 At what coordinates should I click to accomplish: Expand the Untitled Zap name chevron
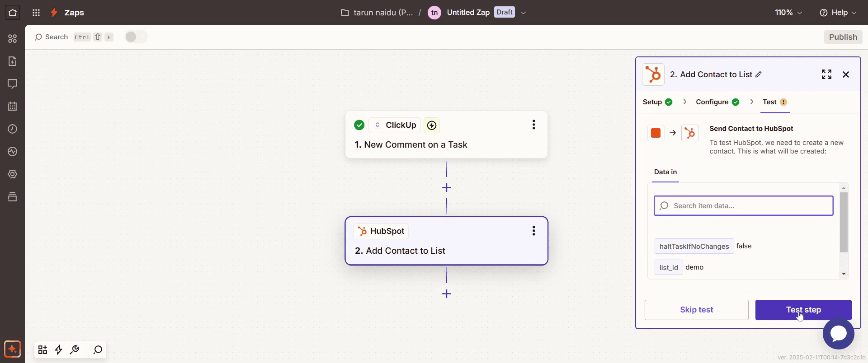click(524, 13)
